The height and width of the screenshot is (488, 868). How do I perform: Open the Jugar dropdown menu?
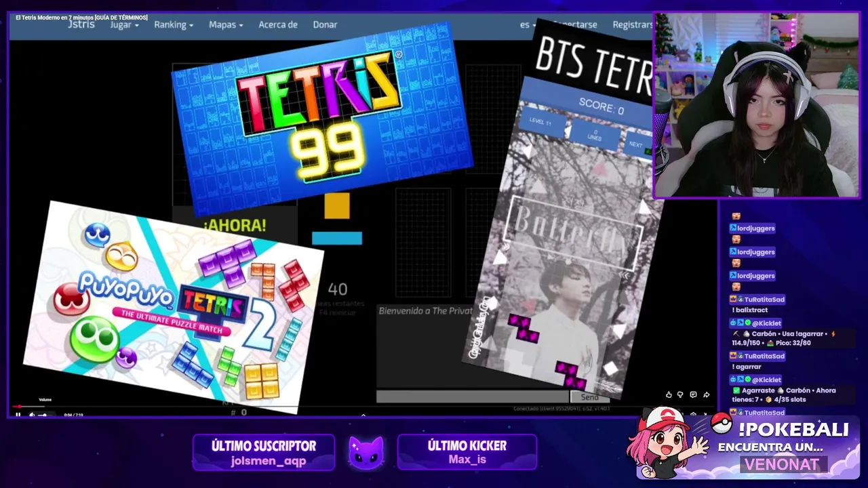tap(124, 24)
